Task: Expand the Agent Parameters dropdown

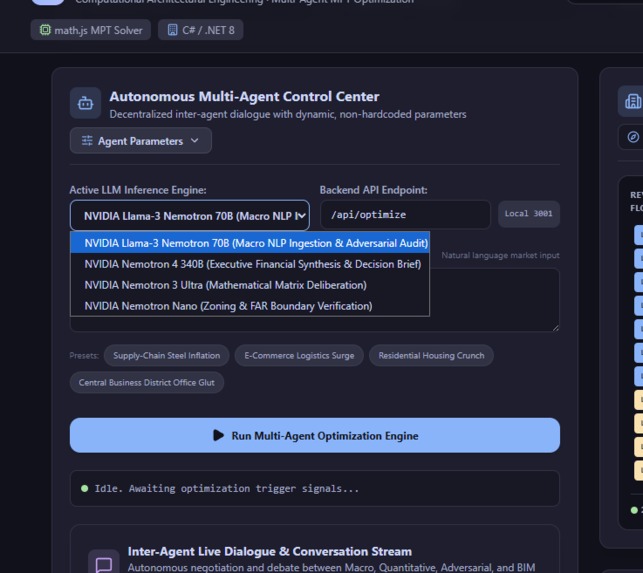Action: click(141, 141)
